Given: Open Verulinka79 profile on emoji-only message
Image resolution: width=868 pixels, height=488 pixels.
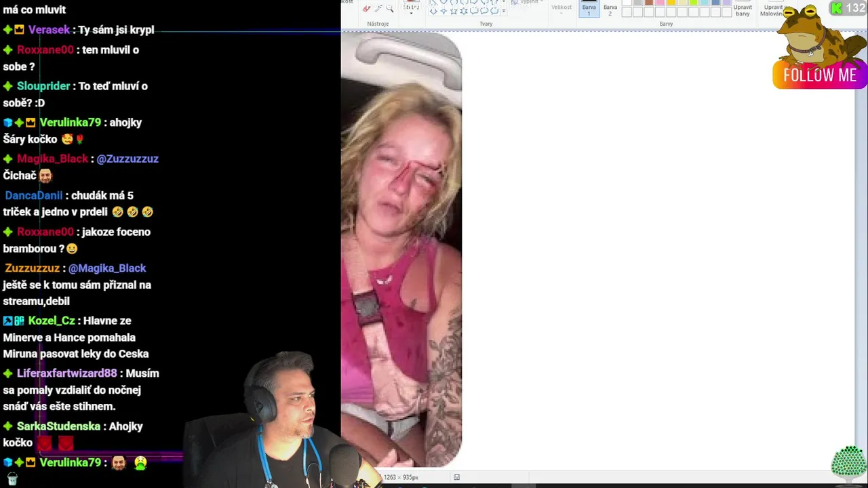Looking at the screenshot, I should tap(70, 463).
